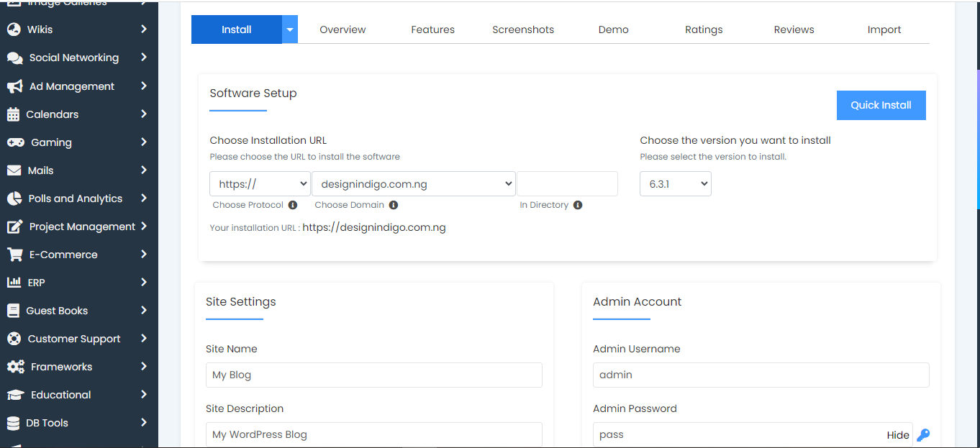The image size is (980, 448).
Task: Open the Wikis category in the sidebar
Action: click(x=16, y=29)
